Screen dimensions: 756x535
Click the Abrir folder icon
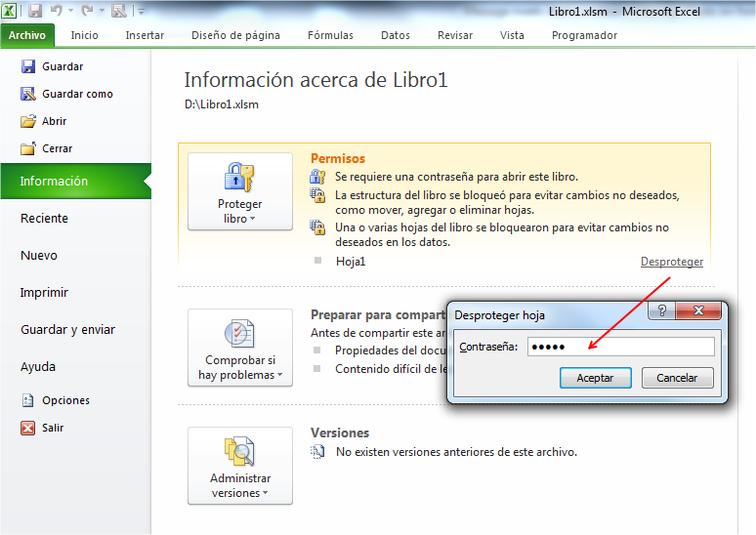pyautogui.click(x=28, y=121)
